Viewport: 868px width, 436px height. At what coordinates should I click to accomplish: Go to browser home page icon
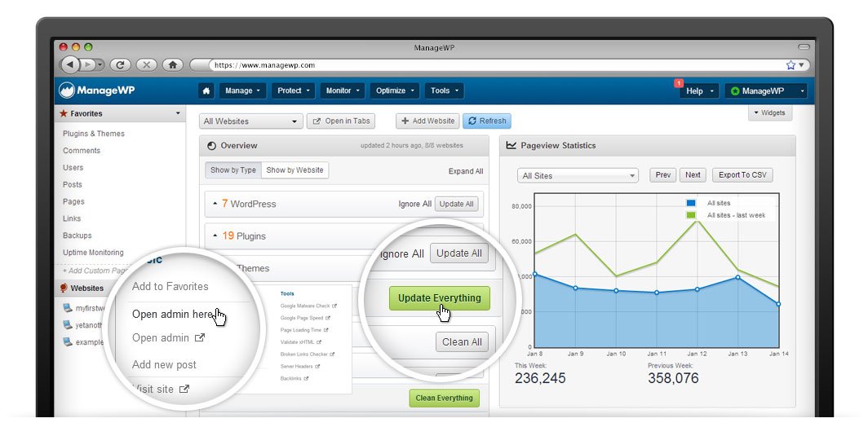coord(173,64)
